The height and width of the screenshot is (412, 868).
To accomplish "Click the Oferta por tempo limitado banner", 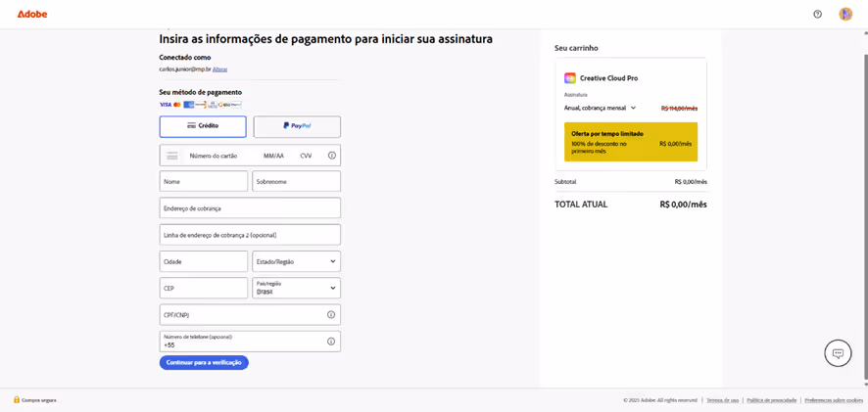I will [631, 142].
